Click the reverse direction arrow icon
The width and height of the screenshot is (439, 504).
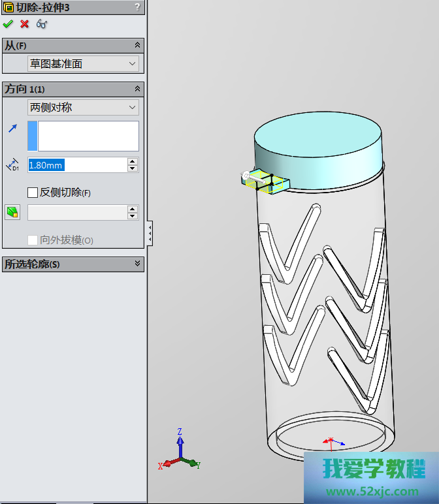[12, 129]
